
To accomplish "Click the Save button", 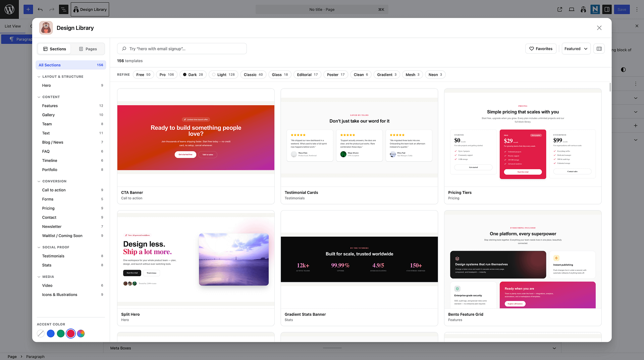I will [622, 9].
